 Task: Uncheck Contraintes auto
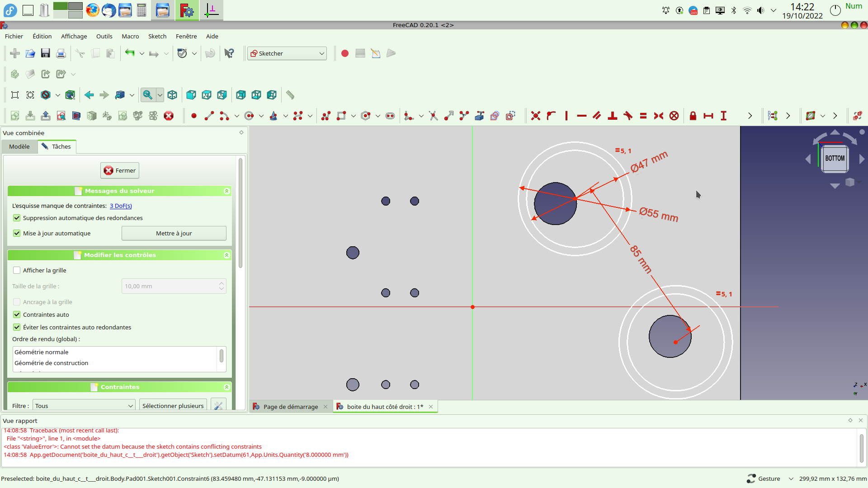[x=17, y=314]
